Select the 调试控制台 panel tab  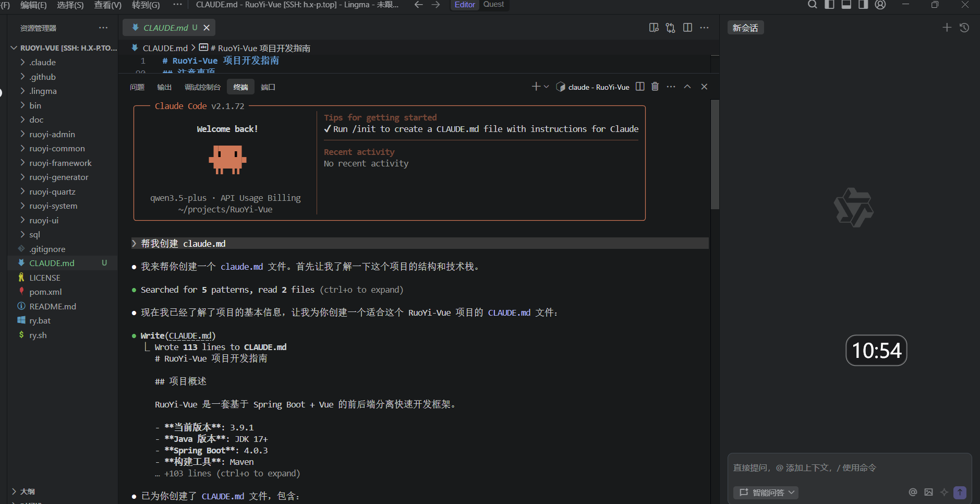pyautogui.click(x=202, y=87)
